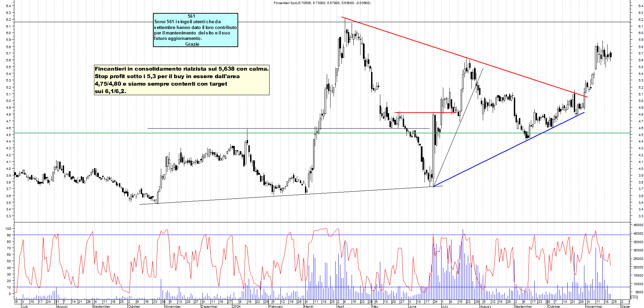
Task: Select the red descending trendline from April peak
Action: point(464,57)
